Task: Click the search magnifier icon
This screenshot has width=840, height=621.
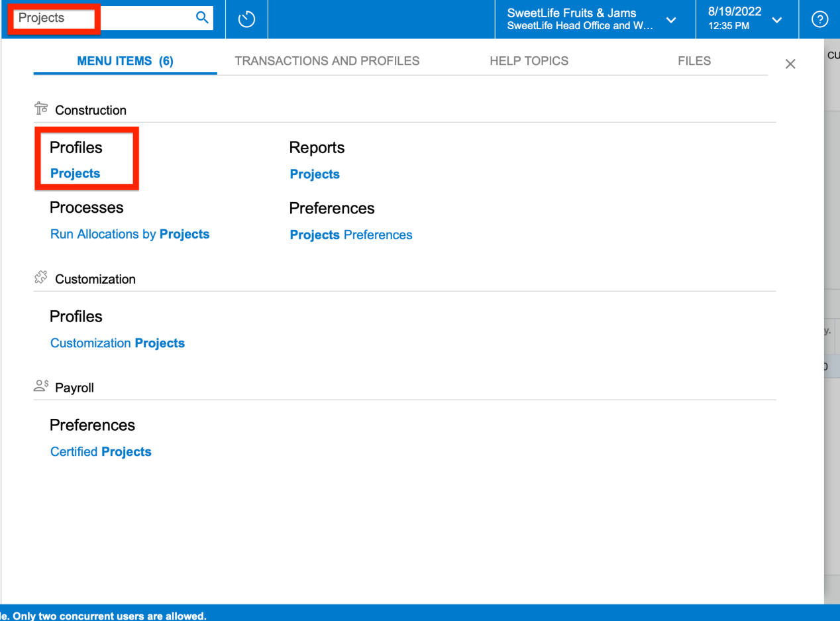Action: click(201, 18)
